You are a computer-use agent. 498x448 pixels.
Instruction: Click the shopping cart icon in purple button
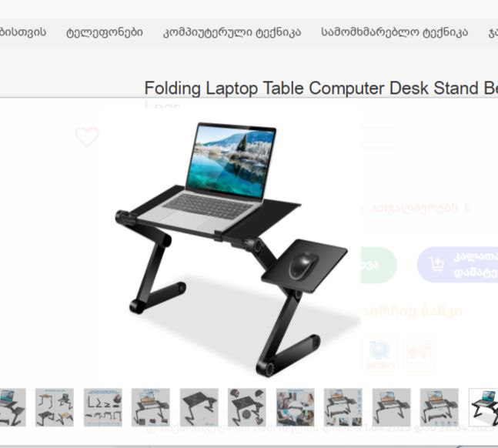(437, 265)
